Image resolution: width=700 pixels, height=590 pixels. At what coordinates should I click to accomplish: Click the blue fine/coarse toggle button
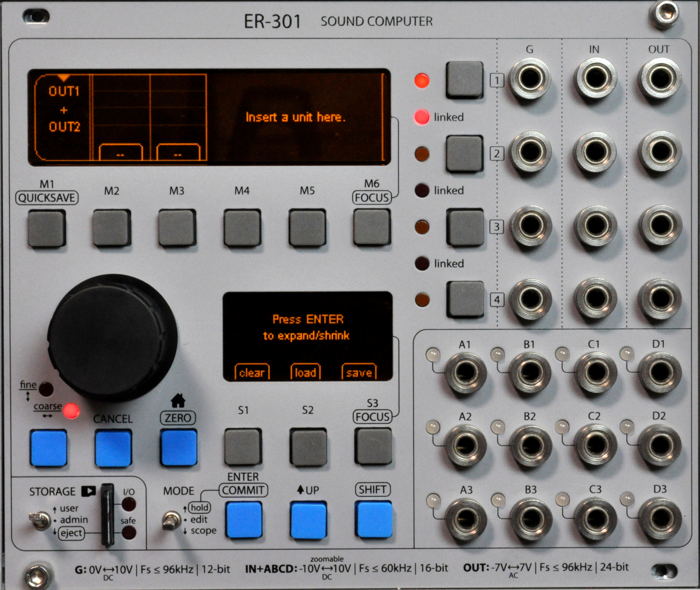point(48,448)
